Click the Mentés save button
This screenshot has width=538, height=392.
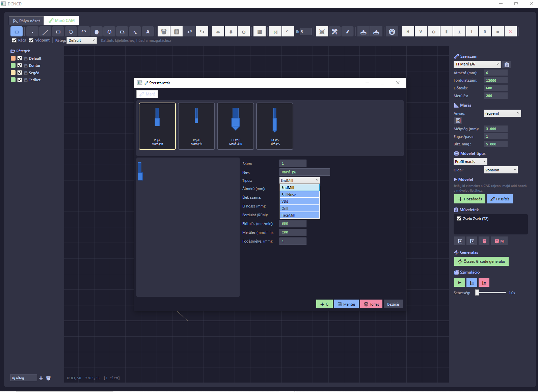346,304
